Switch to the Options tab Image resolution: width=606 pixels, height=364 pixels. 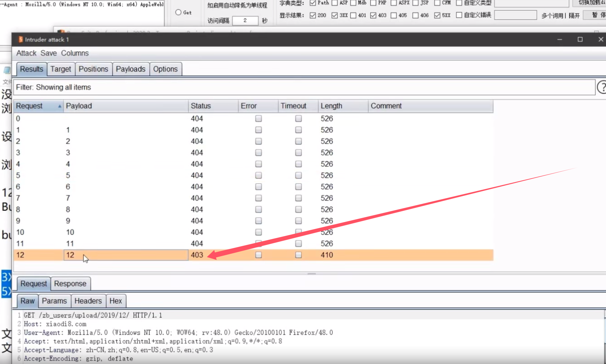[165, 69]
